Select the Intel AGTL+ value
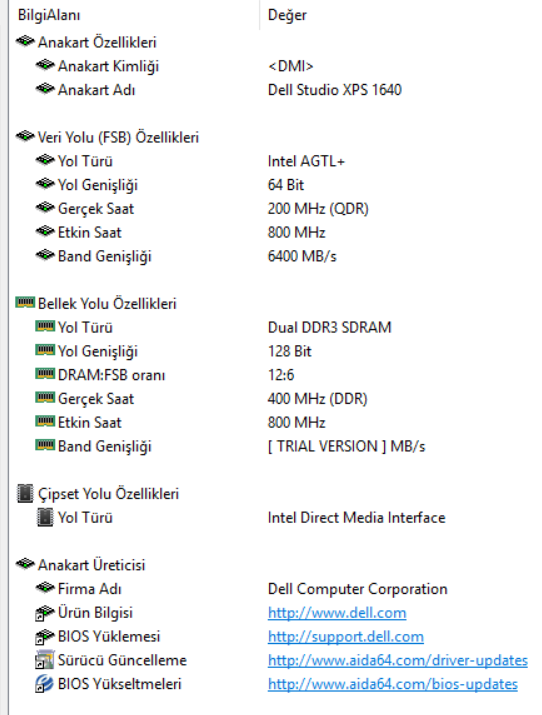 [x=306, y=161]
